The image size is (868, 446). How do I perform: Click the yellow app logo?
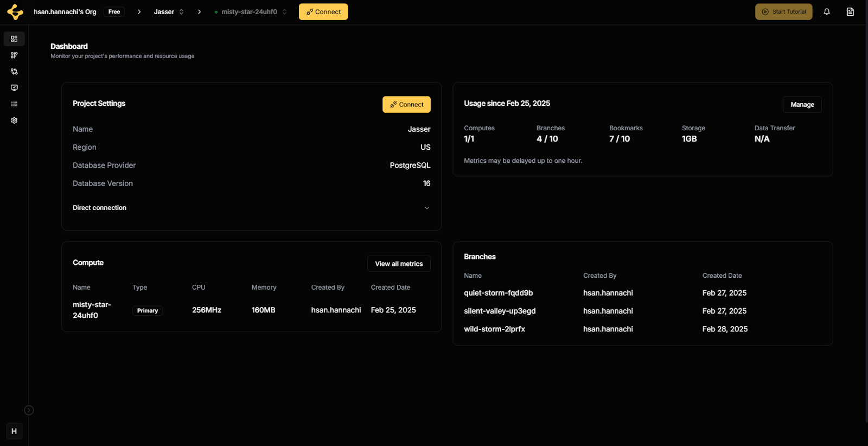click(x=15, y=12)
